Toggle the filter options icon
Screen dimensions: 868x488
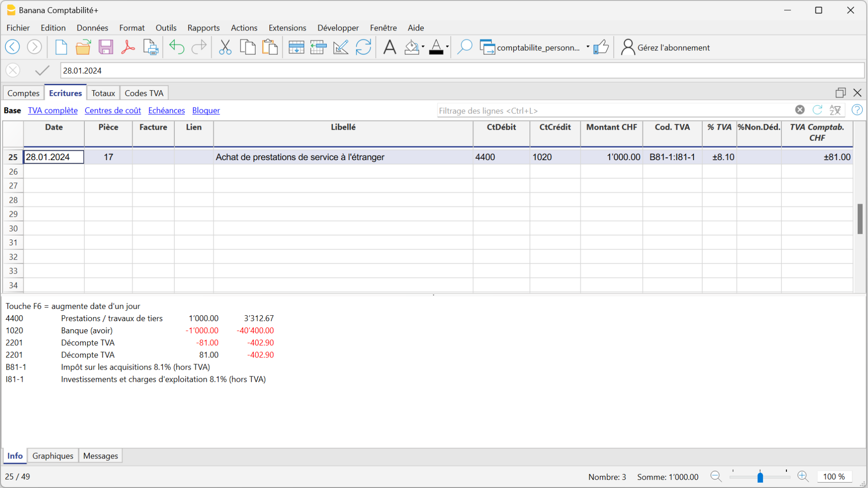coord(835,110)
